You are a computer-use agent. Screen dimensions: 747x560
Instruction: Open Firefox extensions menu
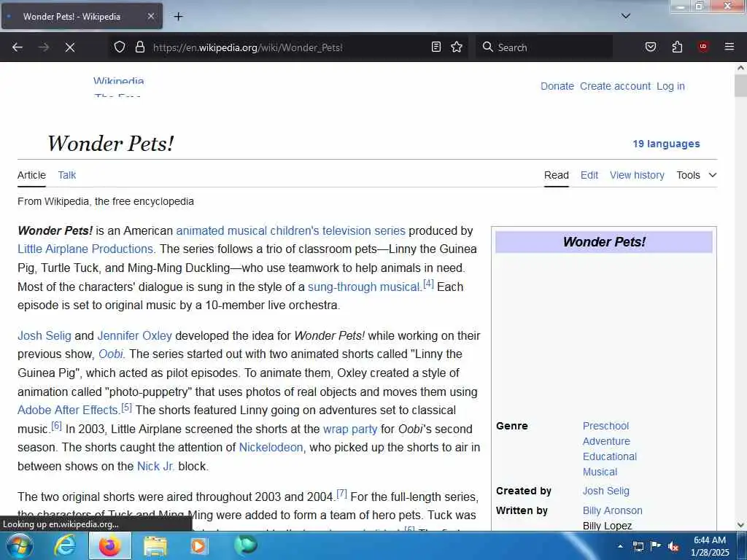click(677, 47)
